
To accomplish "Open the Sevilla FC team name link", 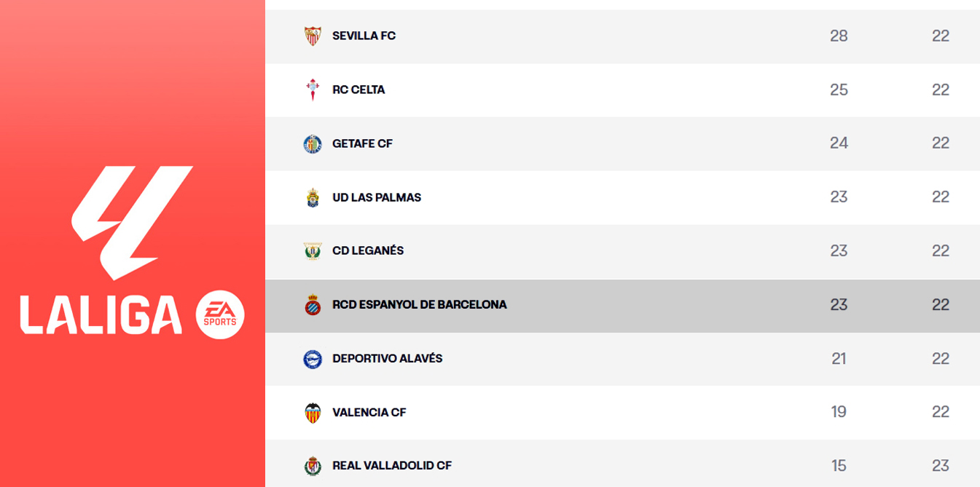I will pos(364,36).
